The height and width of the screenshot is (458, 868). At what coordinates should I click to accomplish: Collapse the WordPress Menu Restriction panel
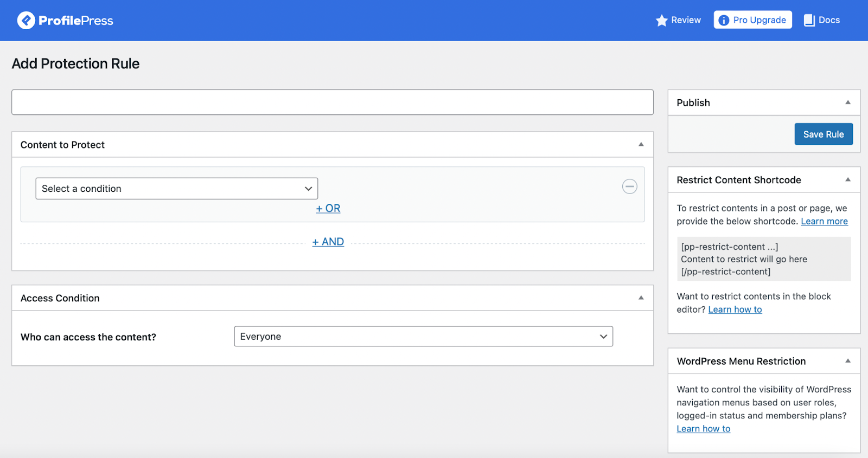[848, 361]
